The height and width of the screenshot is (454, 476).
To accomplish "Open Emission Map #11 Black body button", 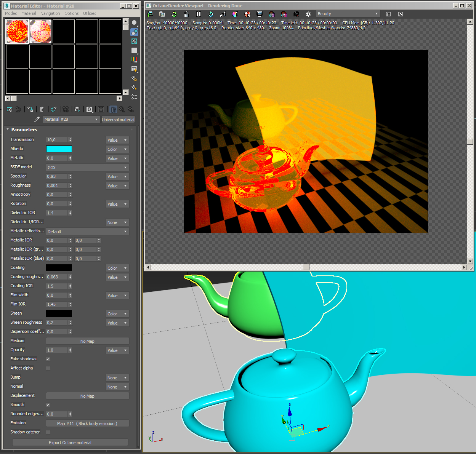I will click(x=88, y=424).
